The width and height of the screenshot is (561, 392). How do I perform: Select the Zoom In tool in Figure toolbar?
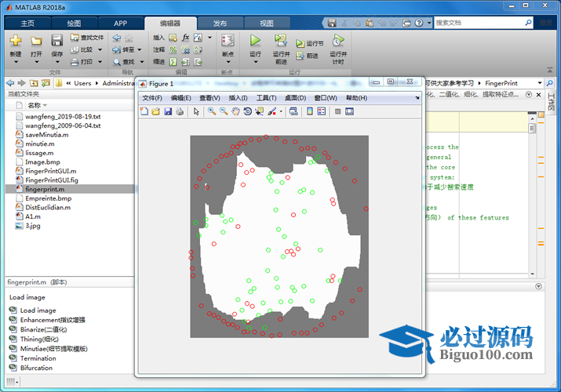tap(212, 111)
